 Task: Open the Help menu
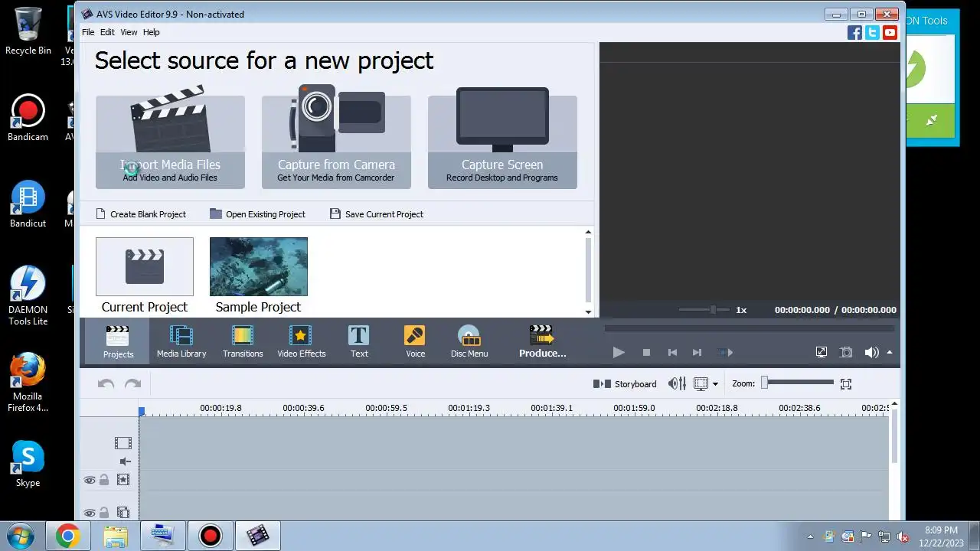(x=152, y=32)
